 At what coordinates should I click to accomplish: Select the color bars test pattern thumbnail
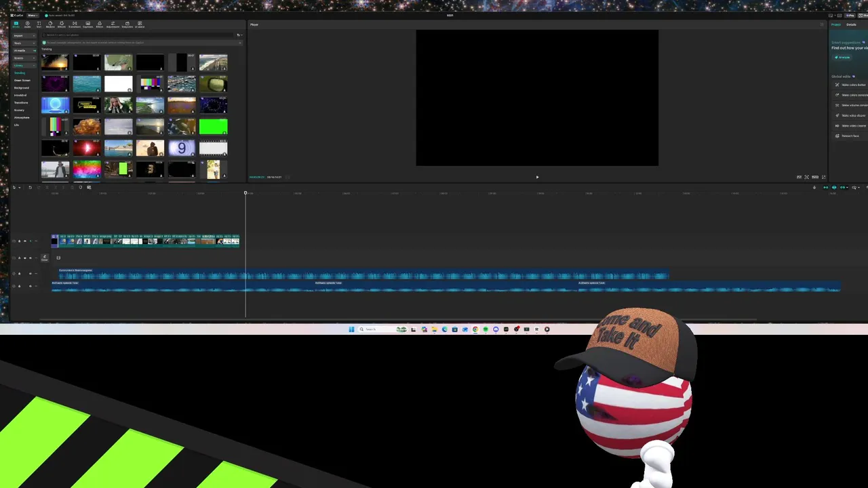coord(150,84)
